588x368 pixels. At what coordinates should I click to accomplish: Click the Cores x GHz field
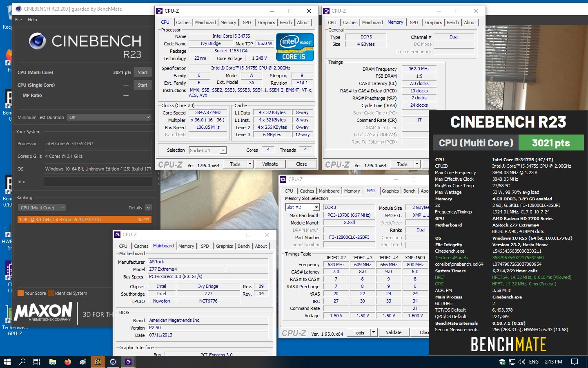(x=98, y=156)
